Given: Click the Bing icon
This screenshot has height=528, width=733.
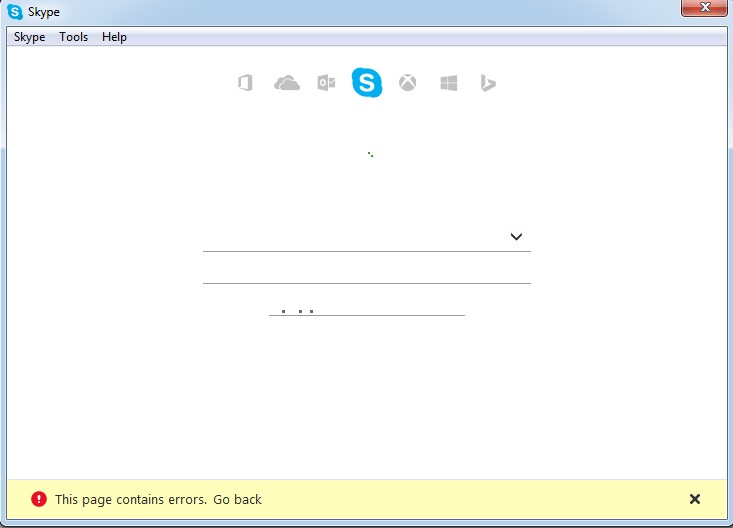Looking at the screenshot, I should click(x=488, y=83).
